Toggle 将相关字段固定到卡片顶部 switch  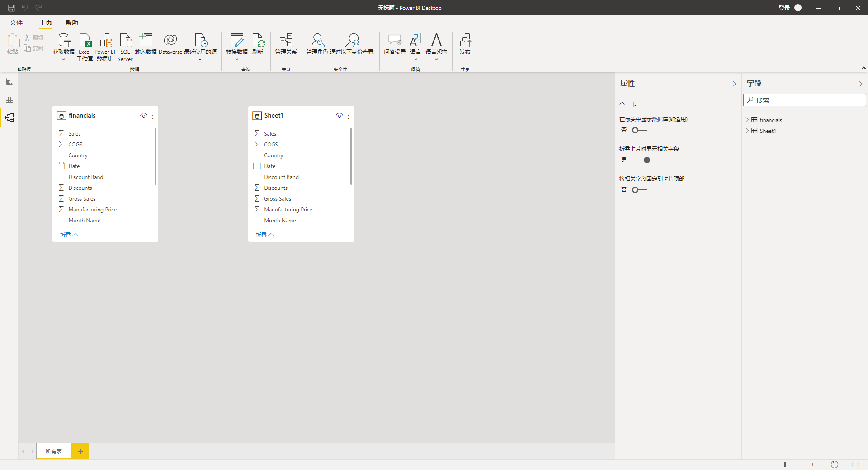[x=640, y=190]
